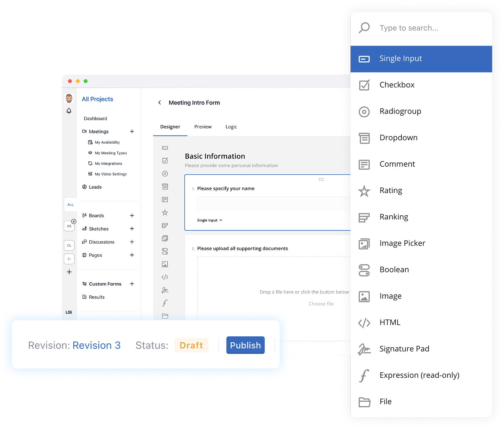The image size is (504, 429).
Task: Grab the question drag handle dots
Action: click(x=321, y=179)
